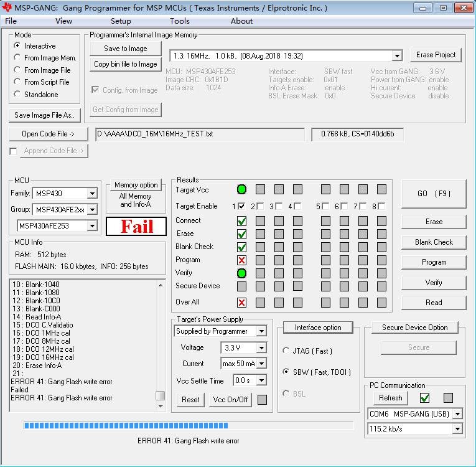Click the Vcc On/Off button
Viewport: 476px width, 467px height.
pos(230,400)
